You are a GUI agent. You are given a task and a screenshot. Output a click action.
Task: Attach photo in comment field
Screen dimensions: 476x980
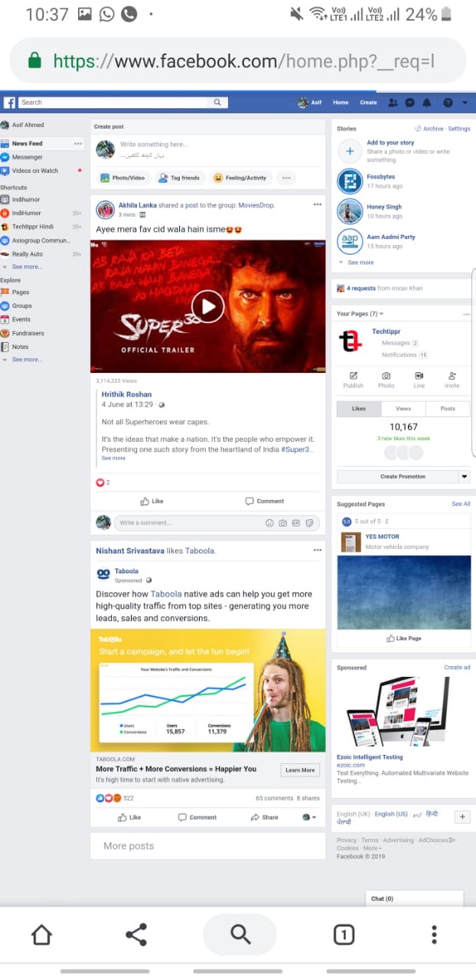click(282, 523)
